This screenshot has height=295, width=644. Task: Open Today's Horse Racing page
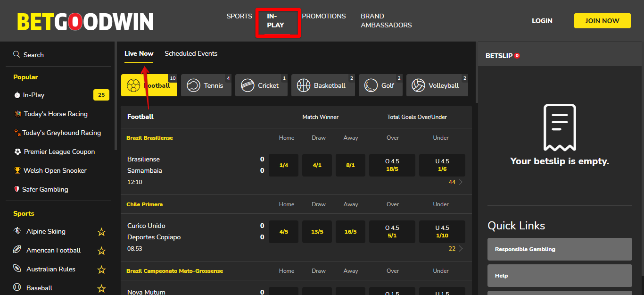(56, 114)
